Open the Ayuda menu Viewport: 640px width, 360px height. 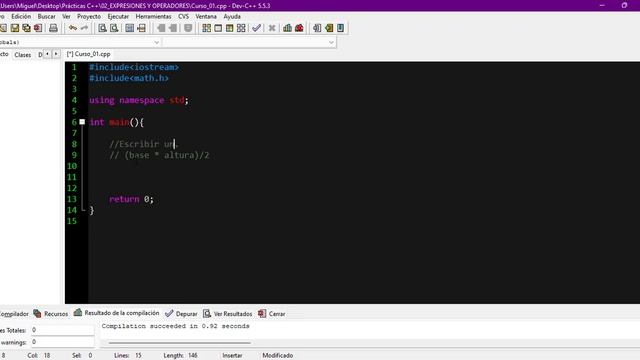(232, 16)
